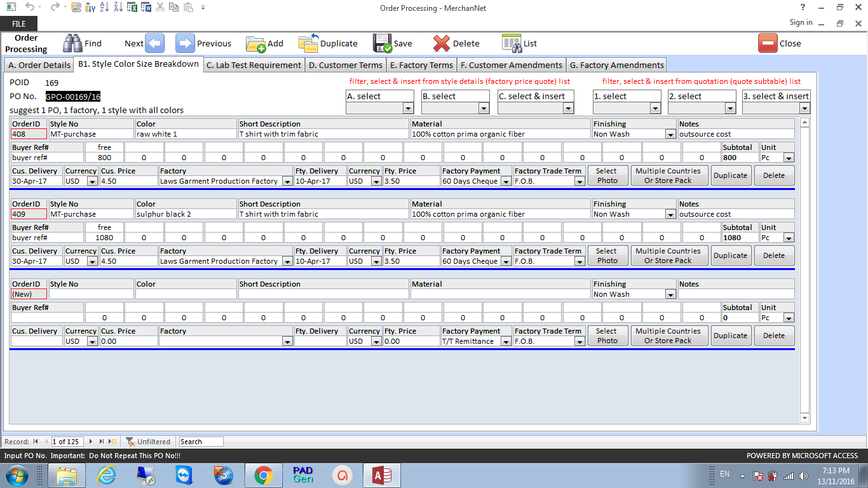The image size is (868, 488).
Task: Click Select Photo for order 408
Action: click(607, 175)
